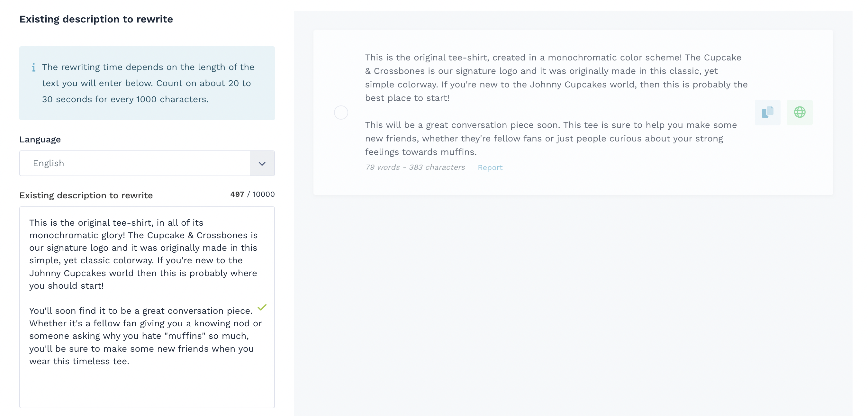868x416 pixels.
Task: Click into the existing description text area
Action: tap(147, 307)
